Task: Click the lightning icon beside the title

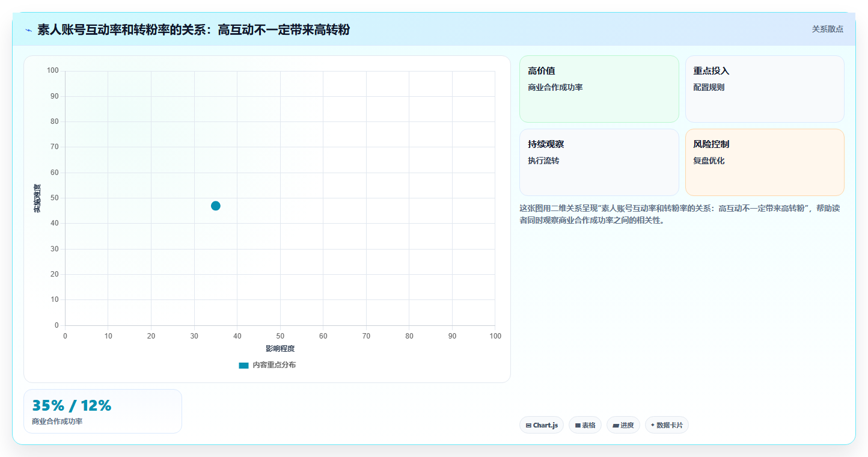Action: point(28,29)
